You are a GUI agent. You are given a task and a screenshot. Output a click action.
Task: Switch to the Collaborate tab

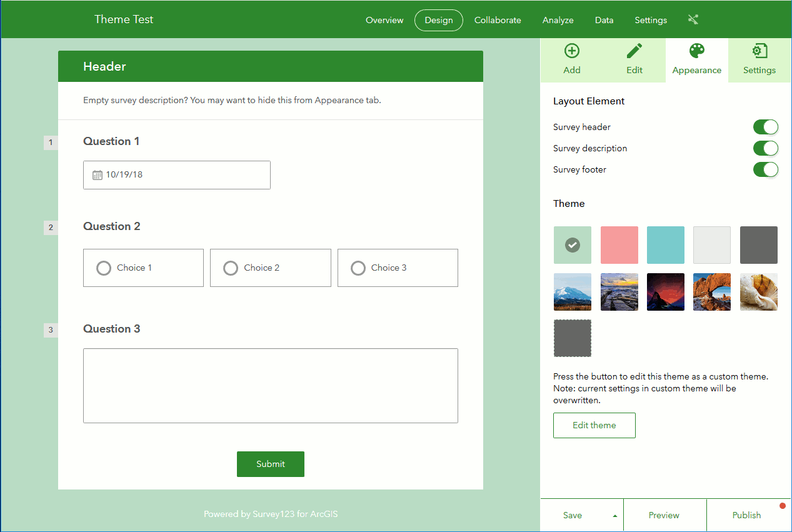coord(498,20)
